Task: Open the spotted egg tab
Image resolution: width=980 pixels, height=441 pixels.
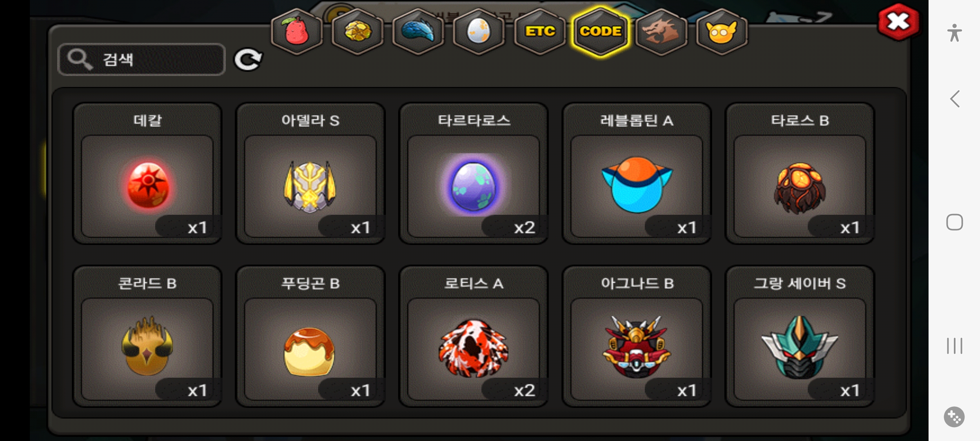Action: [479, 31]
